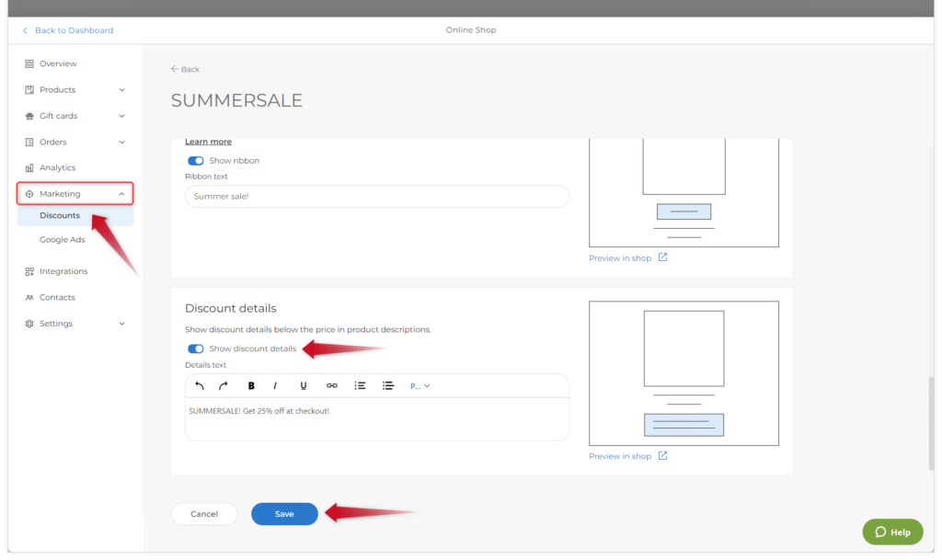942x560 pixels.
Task: Apply italic formatting in details text
Action: tap(275, 386)
